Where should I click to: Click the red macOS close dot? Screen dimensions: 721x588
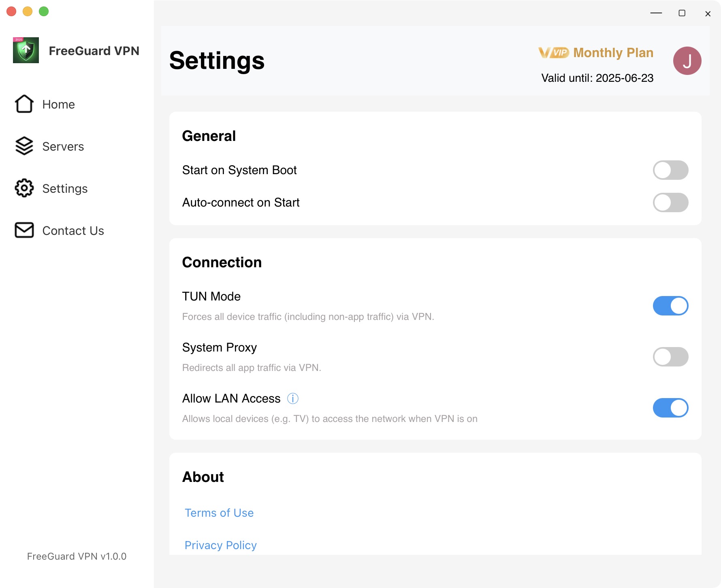[x=11, y=11]
